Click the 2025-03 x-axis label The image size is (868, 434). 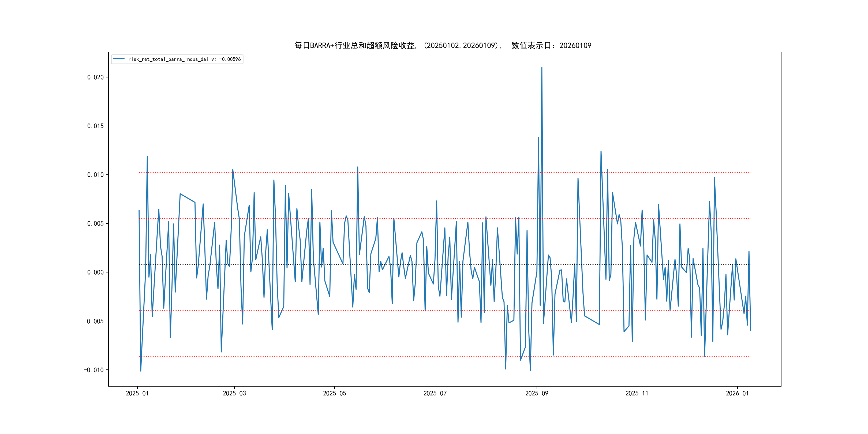(234, 393)
